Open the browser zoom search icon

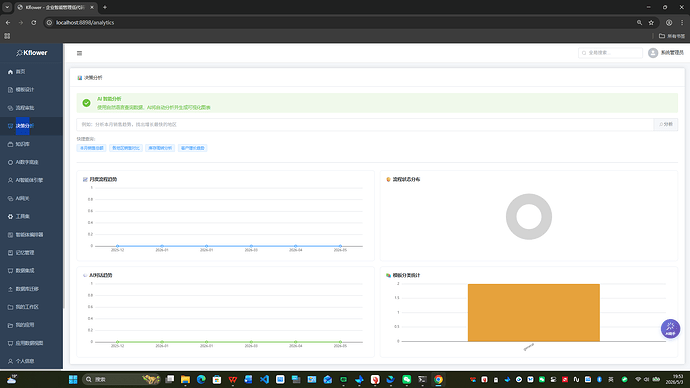click(639, 22)
